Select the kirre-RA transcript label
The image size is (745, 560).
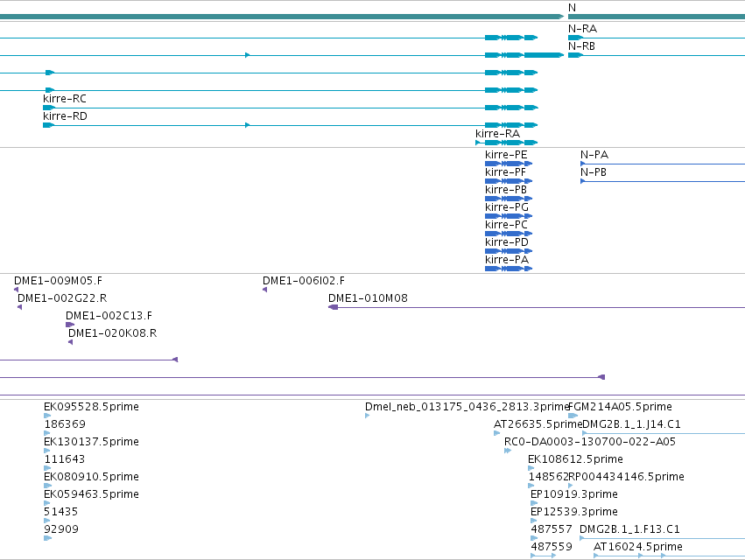coord(497,134)
